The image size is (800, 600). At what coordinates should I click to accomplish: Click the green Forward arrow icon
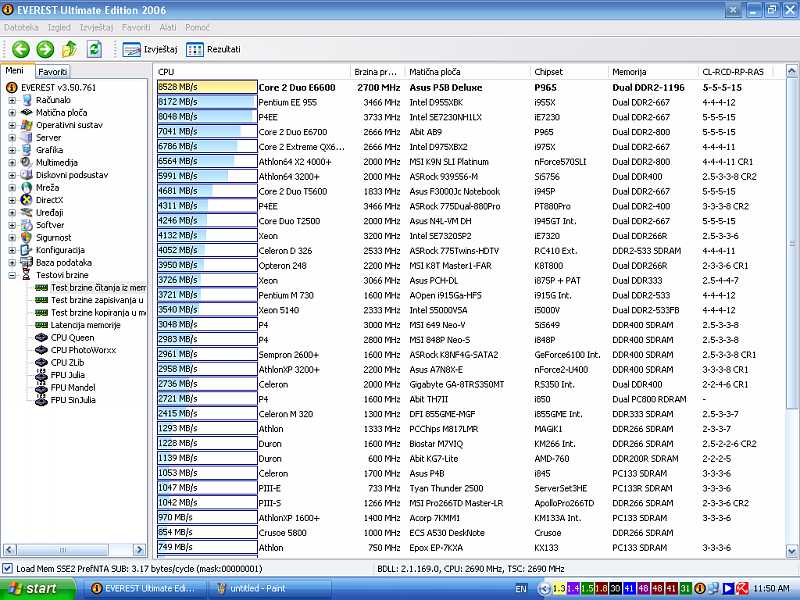(x=45, y=49)
